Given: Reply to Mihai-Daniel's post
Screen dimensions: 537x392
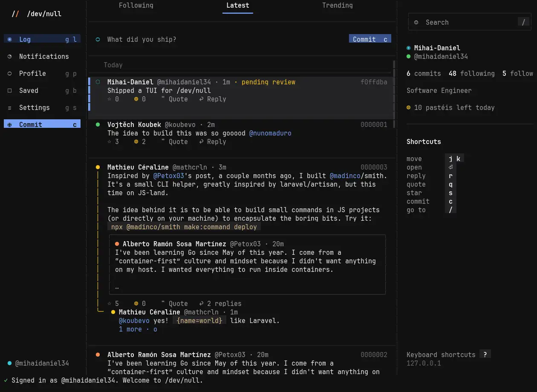Looking at the screenshot, I should (x=212, y=99).
